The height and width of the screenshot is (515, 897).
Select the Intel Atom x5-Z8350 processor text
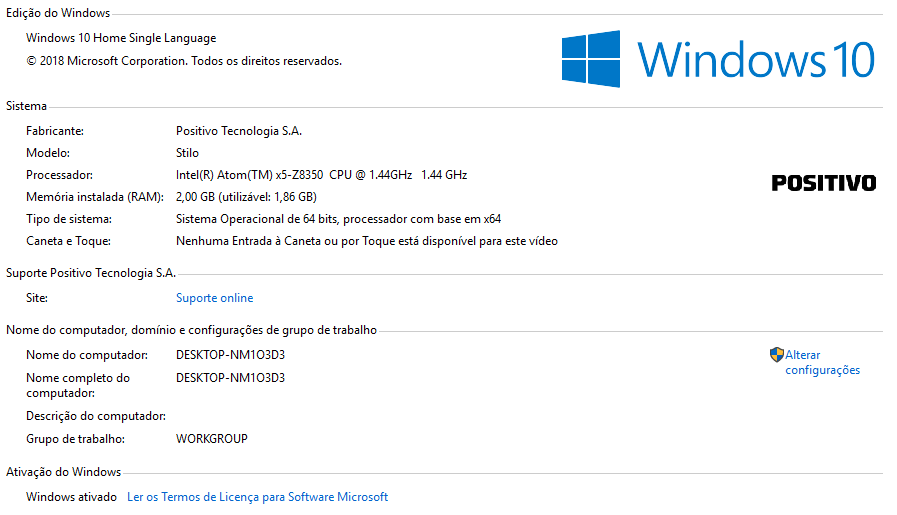(322, 175)
